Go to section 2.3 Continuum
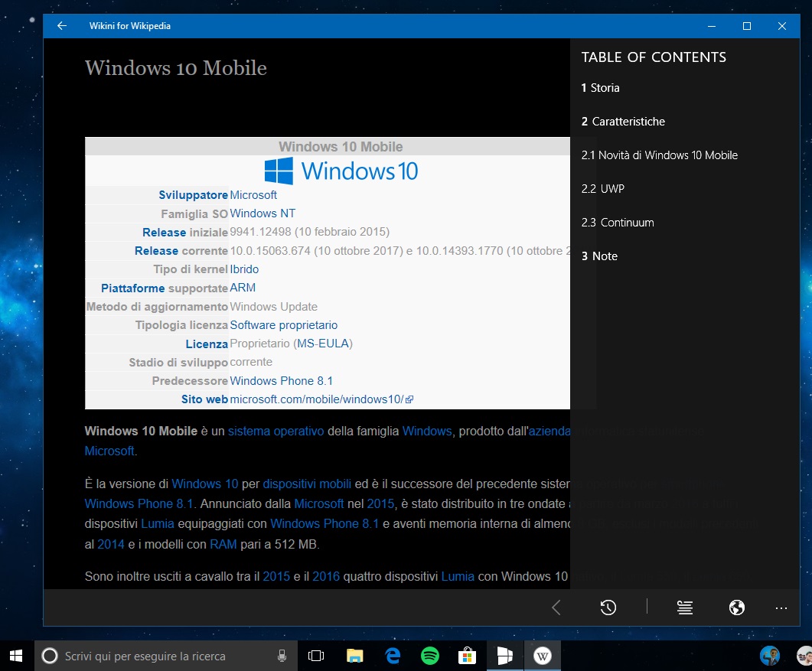The image size is (812, 671). click(618, 223)
